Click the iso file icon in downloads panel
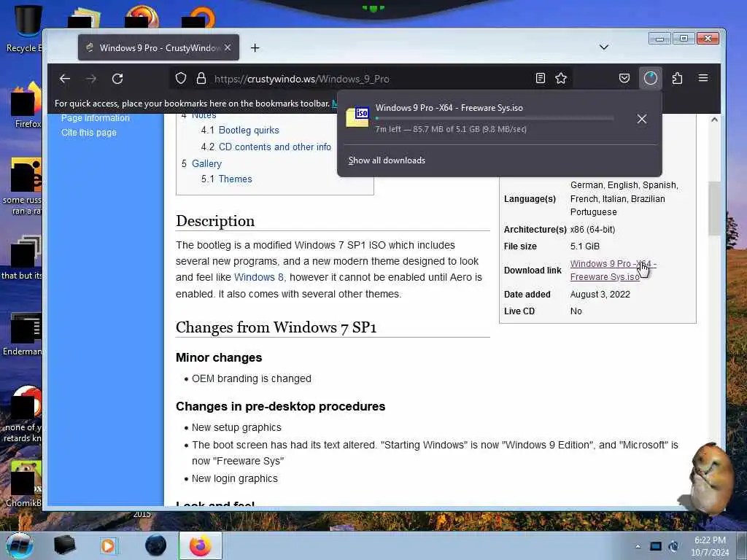Screen dimensions: 747x560 point(357,117)
